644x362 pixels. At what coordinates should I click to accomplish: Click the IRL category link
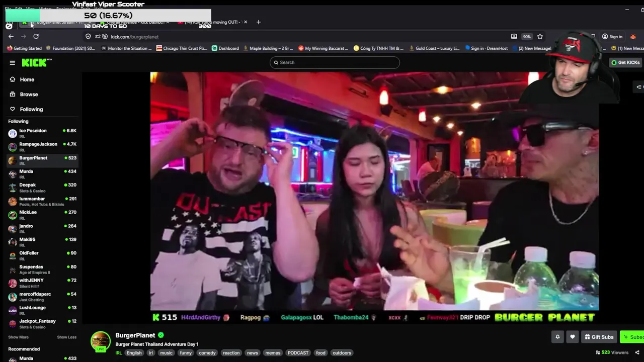[119, 353]
